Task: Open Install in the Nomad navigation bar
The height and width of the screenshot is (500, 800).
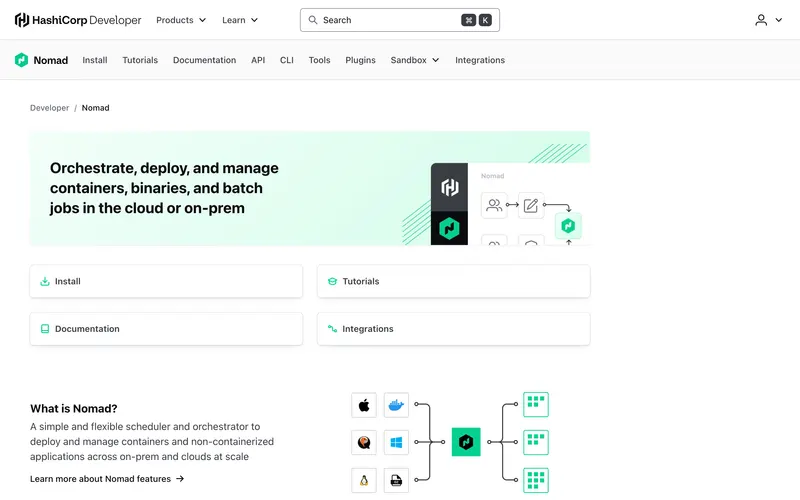Action: [x=95, y=60]
